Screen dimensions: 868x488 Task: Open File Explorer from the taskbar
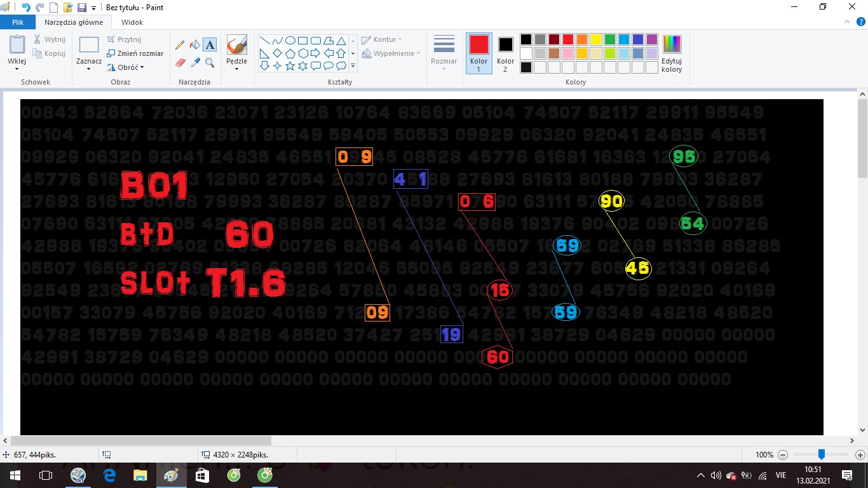(140, 475)
